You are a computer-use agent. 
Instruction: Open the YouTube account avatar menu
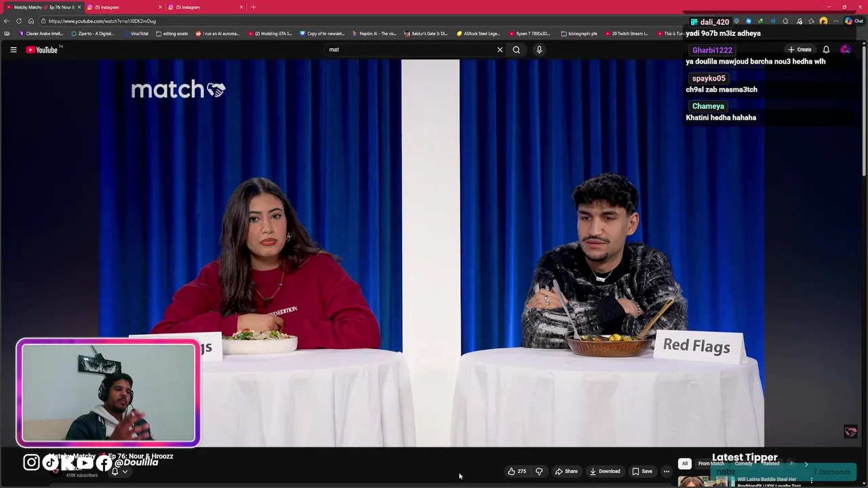point(845,49)
